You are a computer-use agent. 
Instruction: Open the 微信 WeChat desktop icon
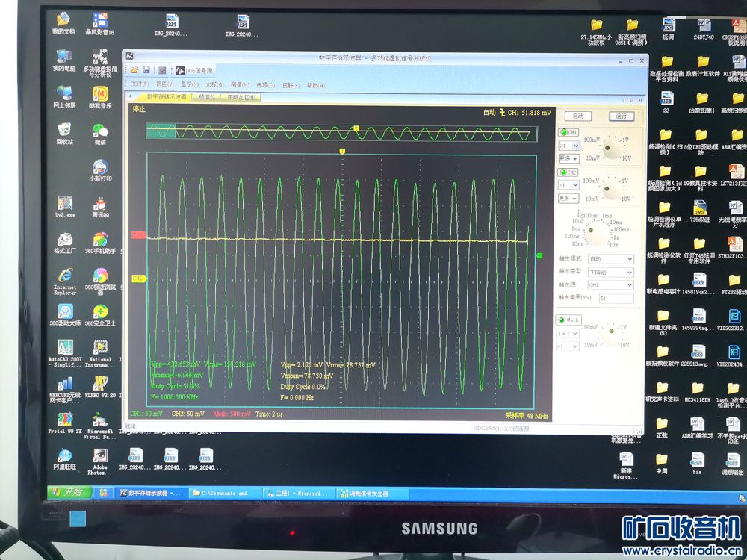(100, 131)
